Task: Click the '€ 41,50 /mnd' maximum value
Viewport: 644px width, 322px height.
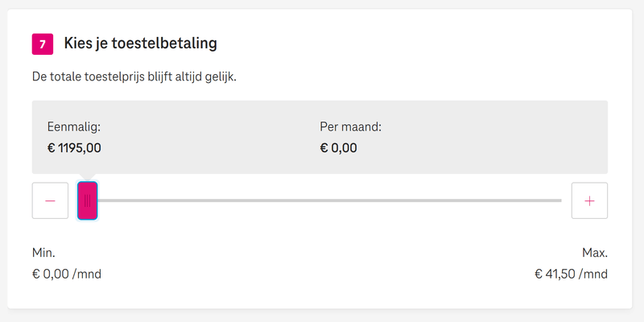Action: point(571,274)
